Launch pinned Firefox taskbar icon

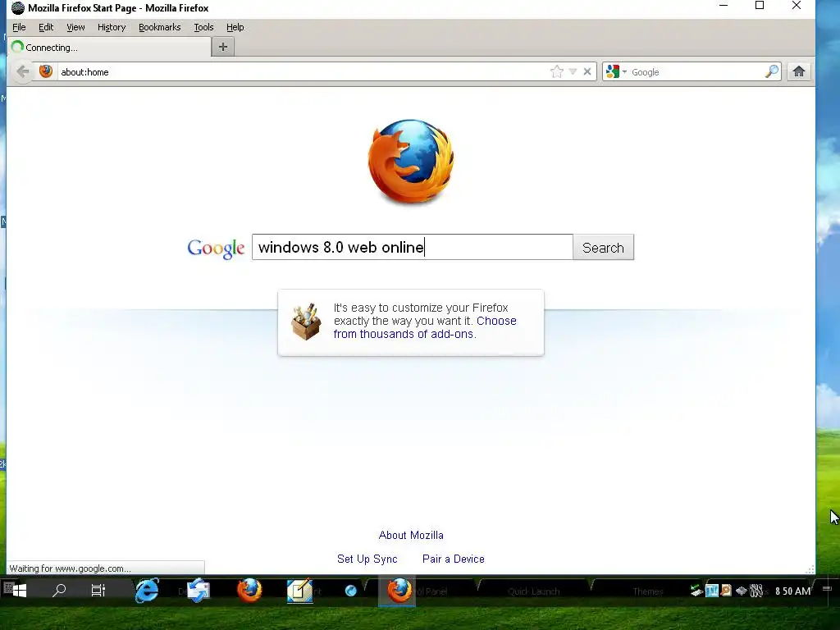coord(249,591)
